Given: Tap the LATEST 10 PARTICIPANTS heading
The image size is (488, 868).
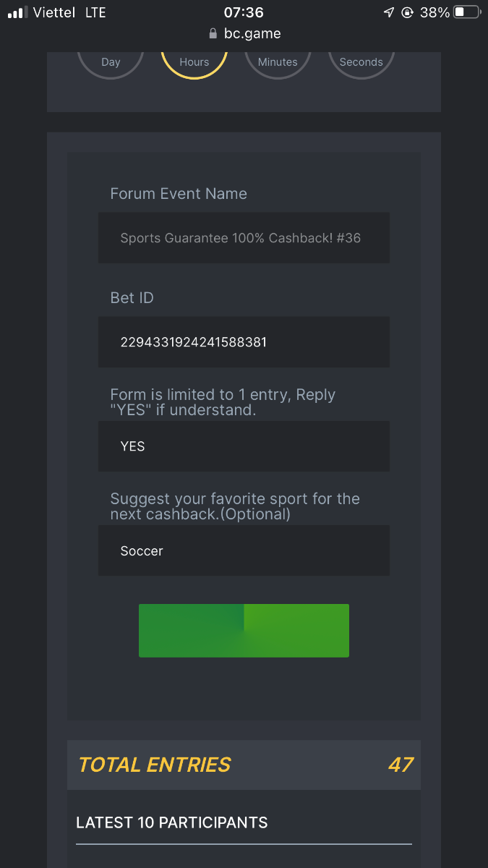Looking at the screenshot, I should (x=172, y=822).
